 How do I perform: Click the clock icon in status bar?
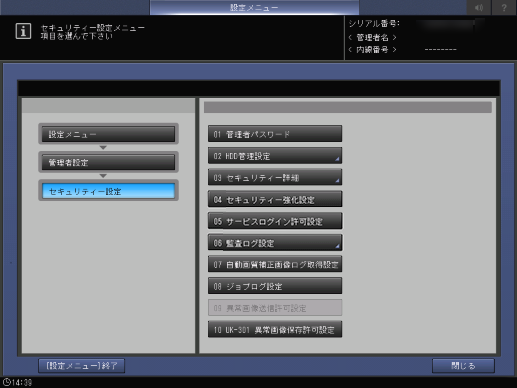click(7, 382)
